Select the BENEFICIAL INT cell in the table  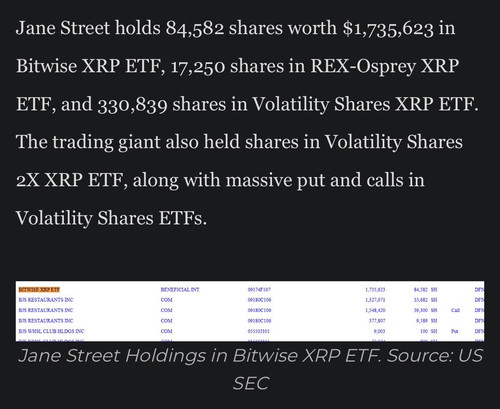(x=180, y=290)
